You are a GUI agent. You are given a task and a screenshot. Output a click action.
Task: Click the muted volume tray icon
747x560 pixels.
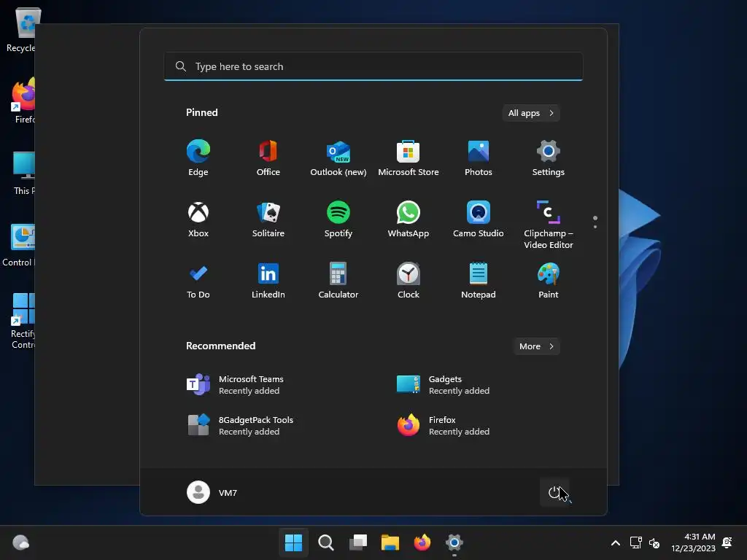[654, 542]
